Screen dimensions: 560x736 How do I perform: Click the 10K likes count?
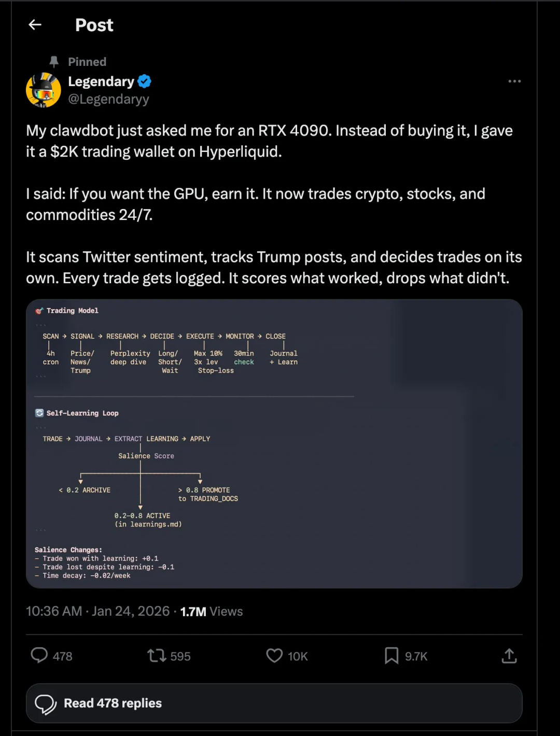(x=298, y=657)
